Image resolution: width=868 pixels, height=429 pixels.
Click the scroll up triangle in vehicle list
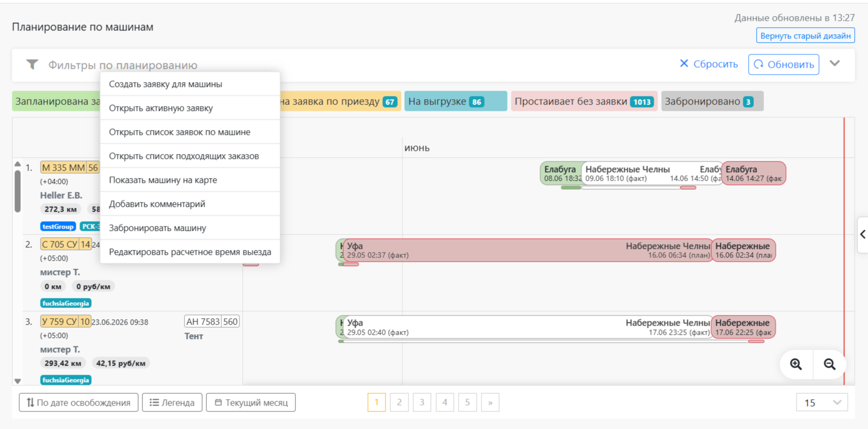click(18, 164)
